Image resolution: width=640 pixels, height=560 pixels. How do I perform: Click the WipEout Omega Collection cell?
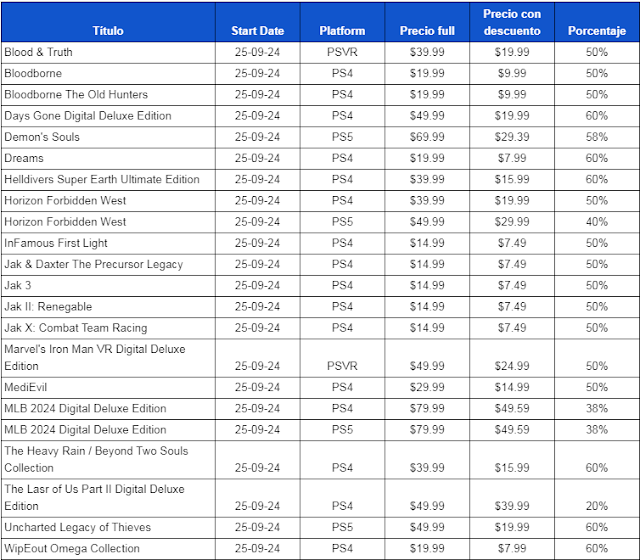click(108, 549)
